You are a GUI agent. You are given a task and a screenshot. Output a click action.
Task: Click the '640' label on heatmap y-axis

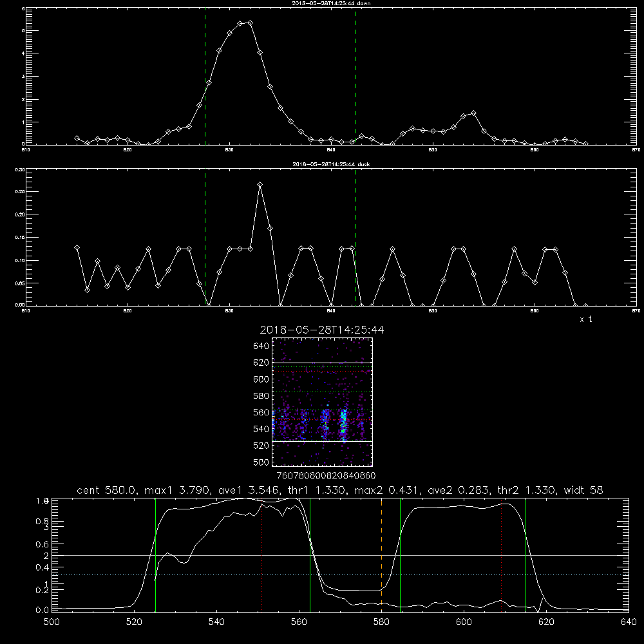point(261,346)
